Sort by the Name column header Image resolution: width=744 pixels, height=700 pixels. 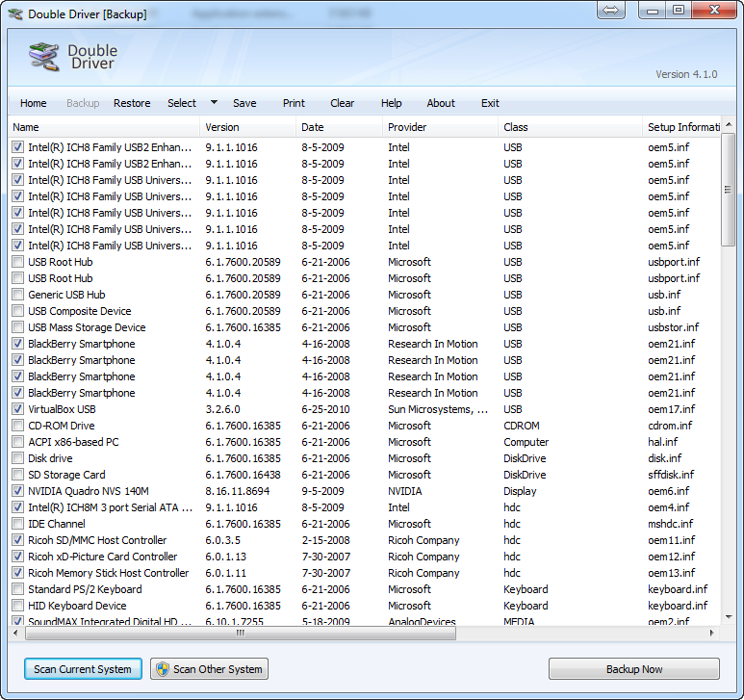[x=104, y=127]
